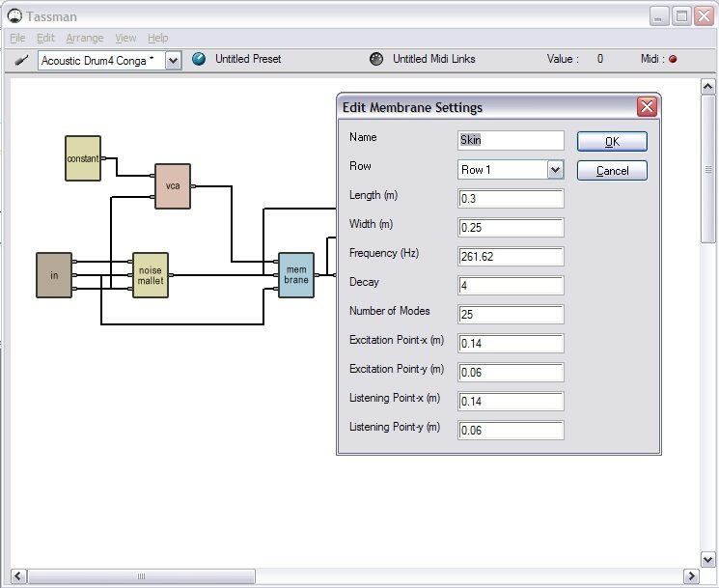Click the MIDI links connector icon
The image size is (719, 588).
[376, 59]
